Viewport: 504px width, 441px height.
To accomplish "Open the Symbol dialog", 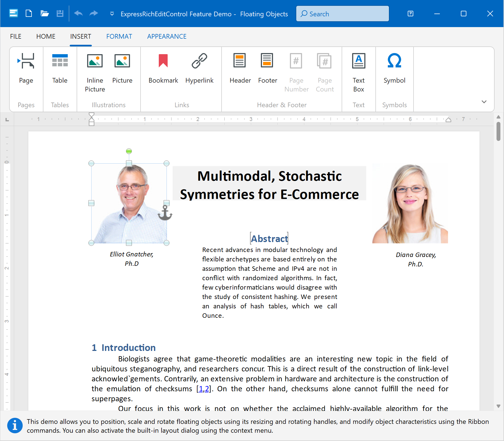I will tap(394, 69).
